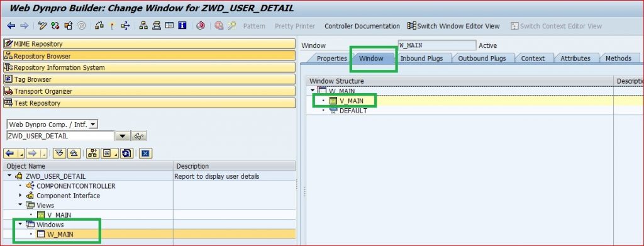Collapse the Views tree node

pyautogui.click(x=20, y=205)
